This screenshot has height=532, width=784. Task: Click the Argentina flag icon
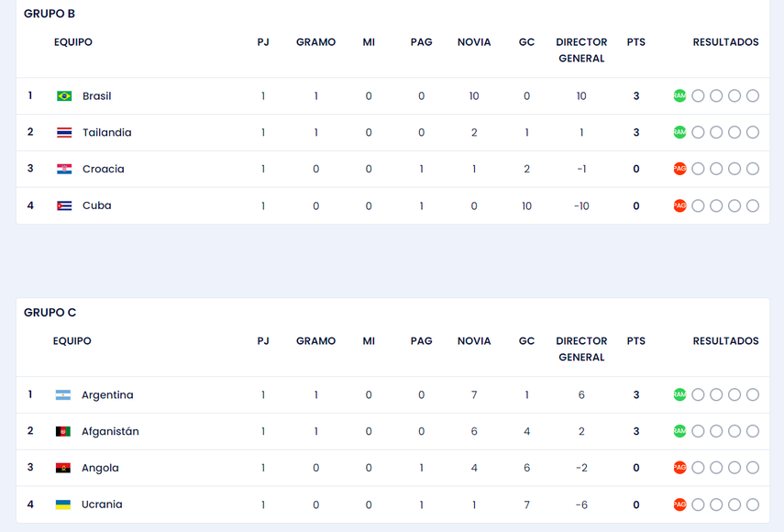[x=63, y=395]
